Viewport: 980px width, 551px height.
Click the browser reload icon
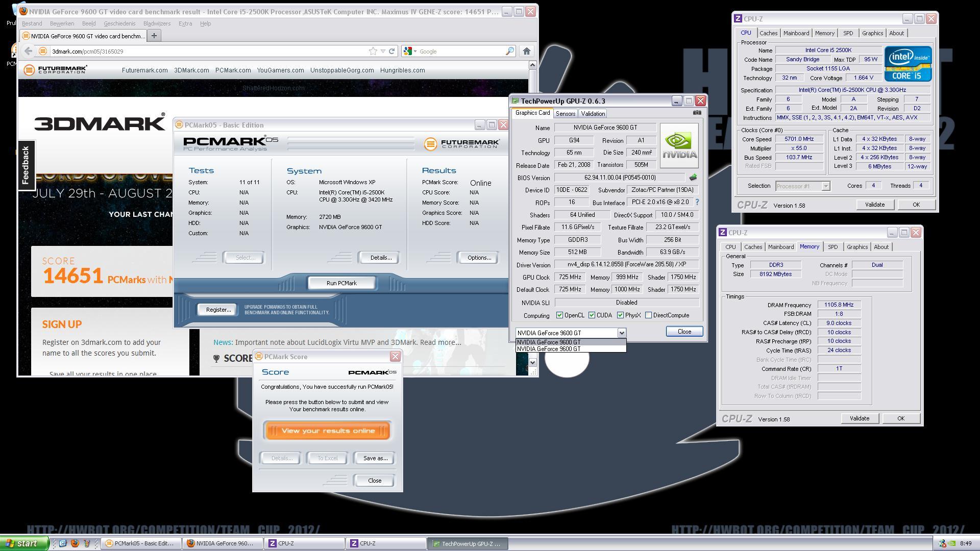(x=391, y=51)
